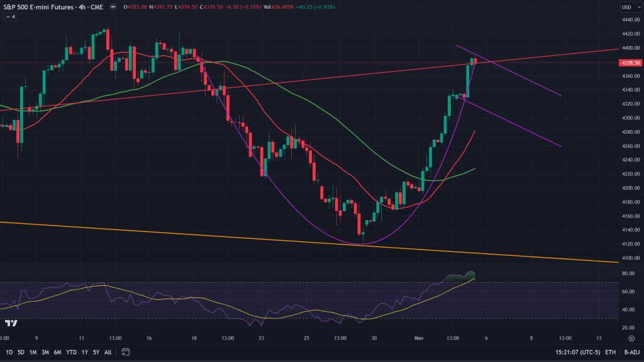Choose the YTD time range

70,351
